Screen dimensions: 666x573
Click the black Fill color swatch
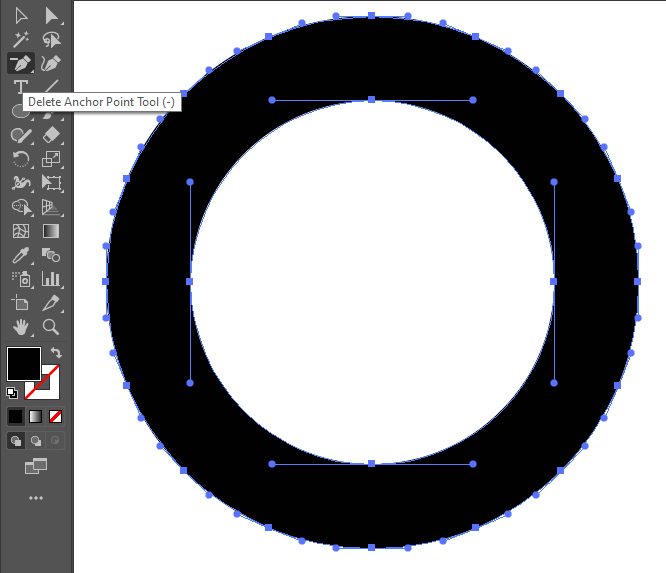click(x=24, y=364)
